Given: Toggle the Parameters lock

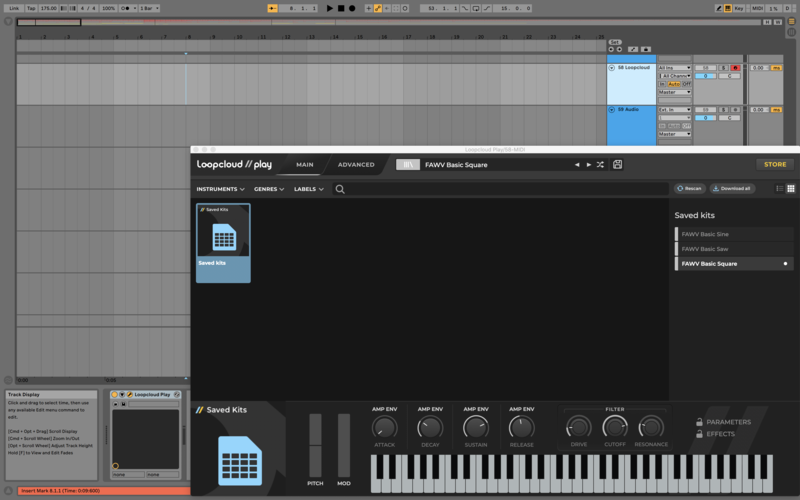Looking at the screenshot, I should 700,422.
